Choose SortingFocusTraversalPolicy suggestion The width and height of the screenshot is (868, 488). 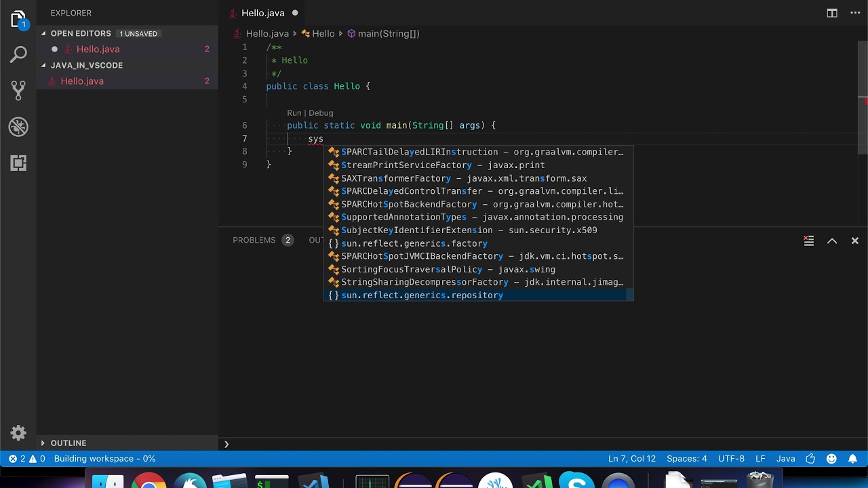pos(478,269)
